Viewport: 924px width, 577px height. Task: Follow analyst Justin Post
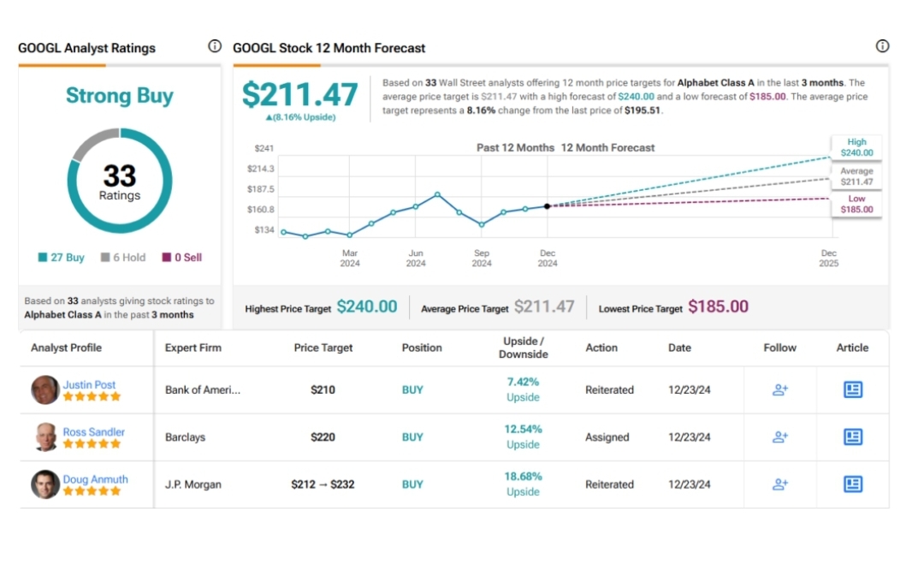779,390
